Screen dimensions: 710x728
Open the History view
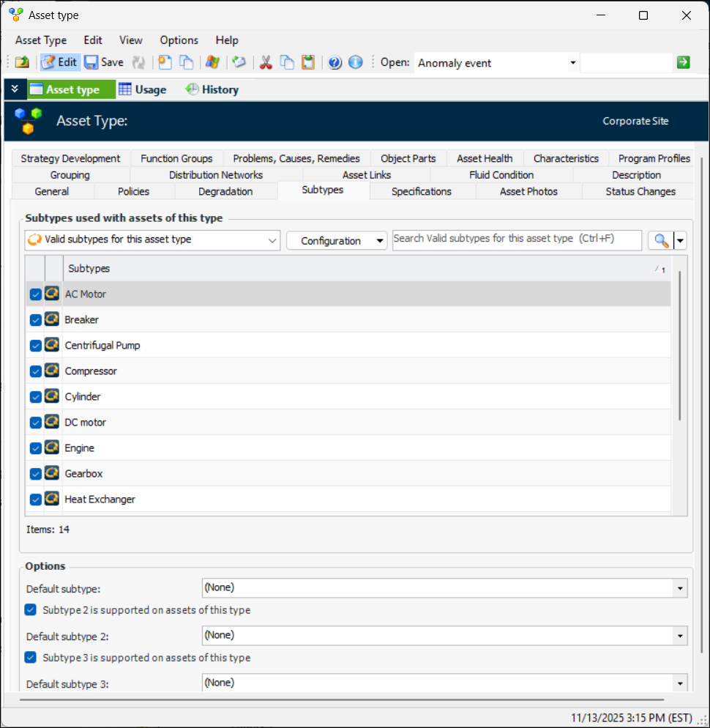[212, 89]
